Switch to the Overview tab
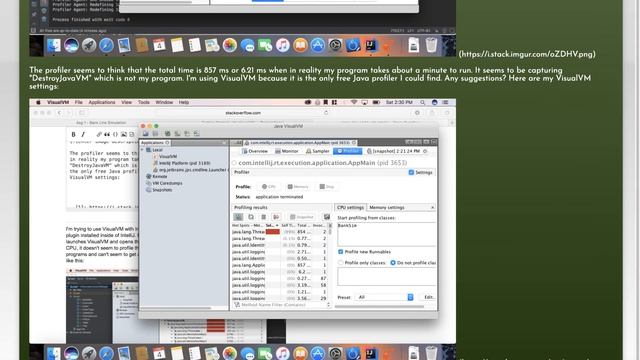640x360 pixels. [x=255, y=151]
